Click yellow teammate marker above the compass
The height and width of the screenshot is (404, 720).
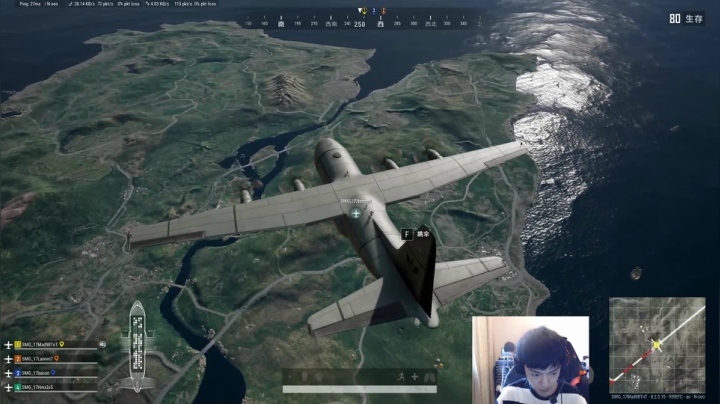[363, 10]
